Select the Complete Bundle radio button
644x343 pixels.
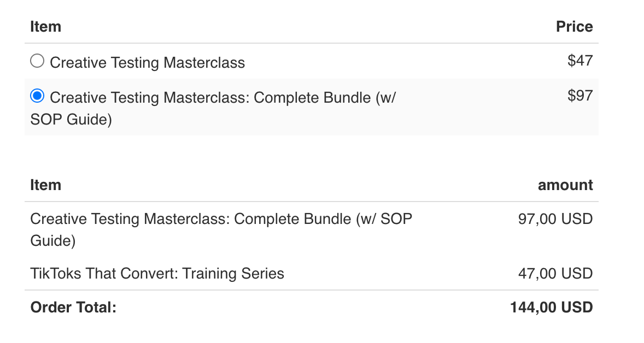[x=37, y=97]
